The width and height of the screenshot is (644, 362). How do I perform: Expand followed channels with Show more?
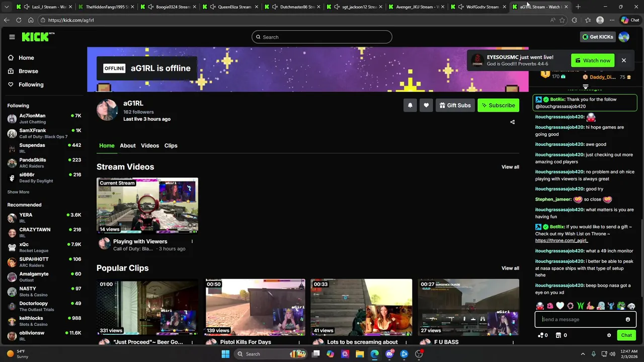click(x=18, y=192)
